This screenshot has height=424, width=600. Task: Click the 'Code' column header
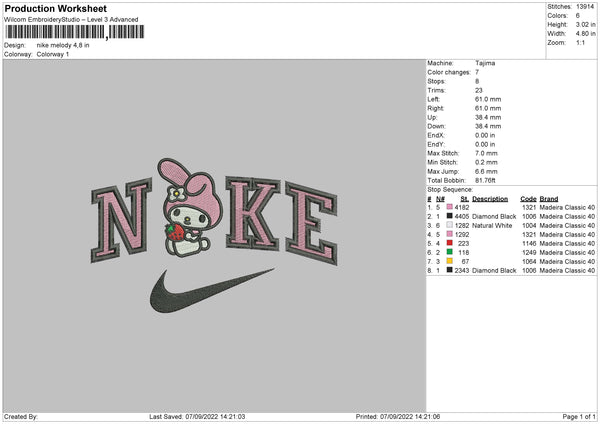528,199
